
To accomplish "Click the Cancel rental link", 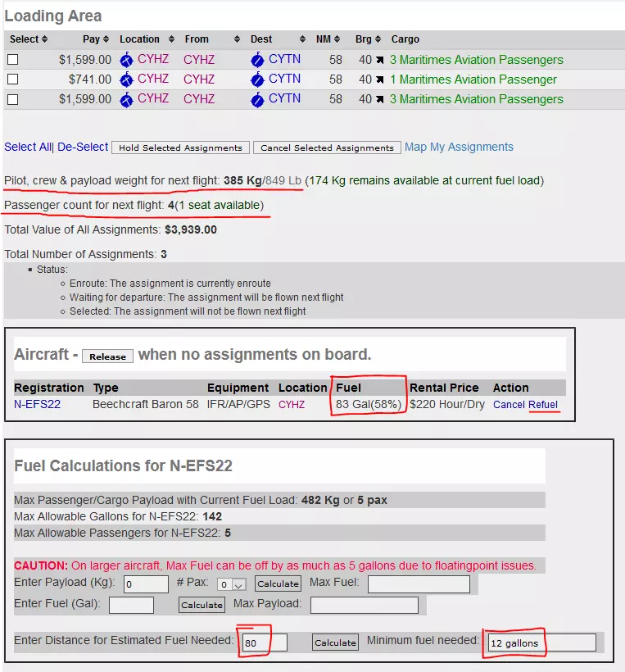I will tap(509, 405).
